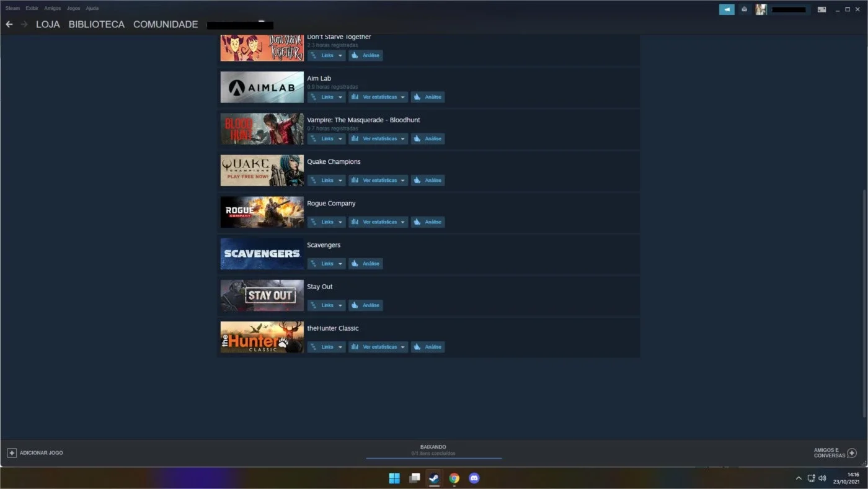868x489 pixels.
Task: Open the Quake Champions thumbnail
Action: coord(262,170)
